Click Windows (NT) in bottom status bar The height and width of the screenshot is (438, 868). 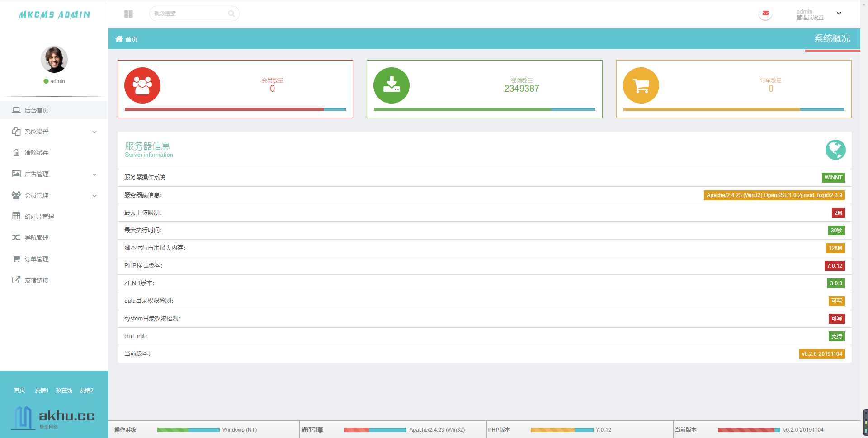point(240,430)
